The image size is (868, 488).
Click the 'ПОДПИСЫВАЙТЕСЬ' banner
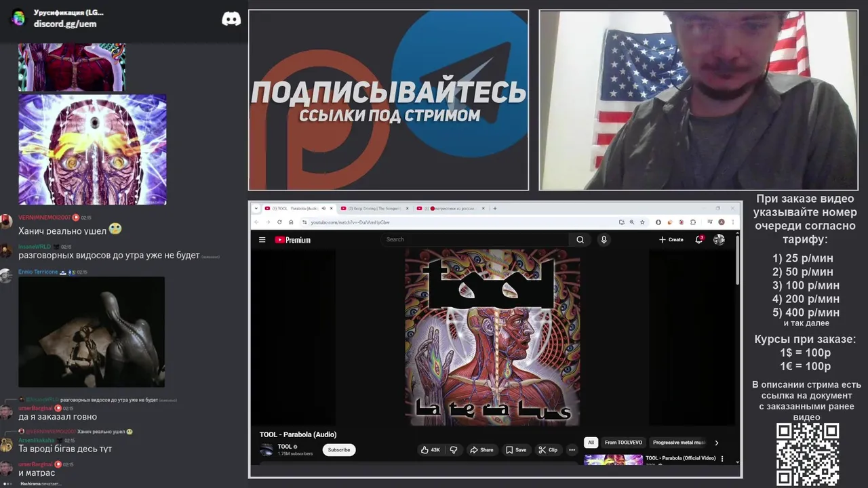[x=389, y=100]
